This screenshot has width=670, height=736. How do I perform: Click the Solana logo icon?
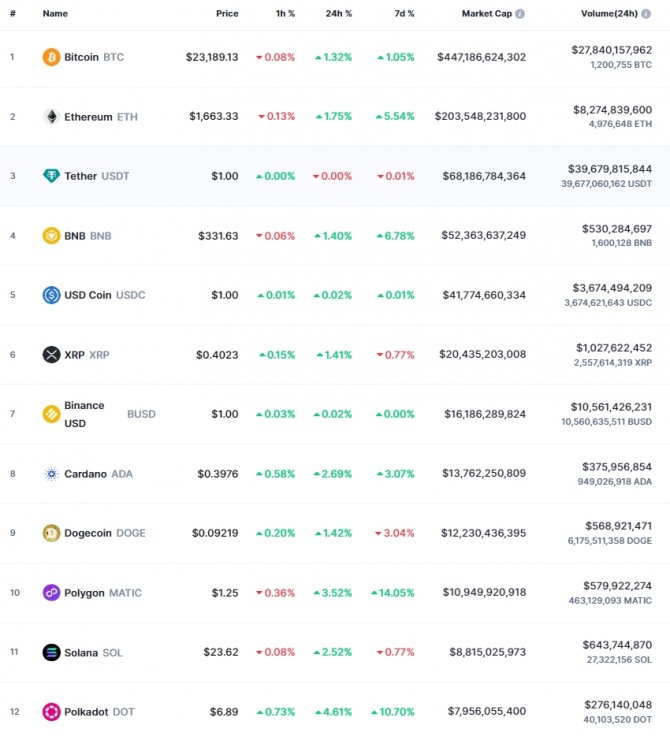point(51,652)
